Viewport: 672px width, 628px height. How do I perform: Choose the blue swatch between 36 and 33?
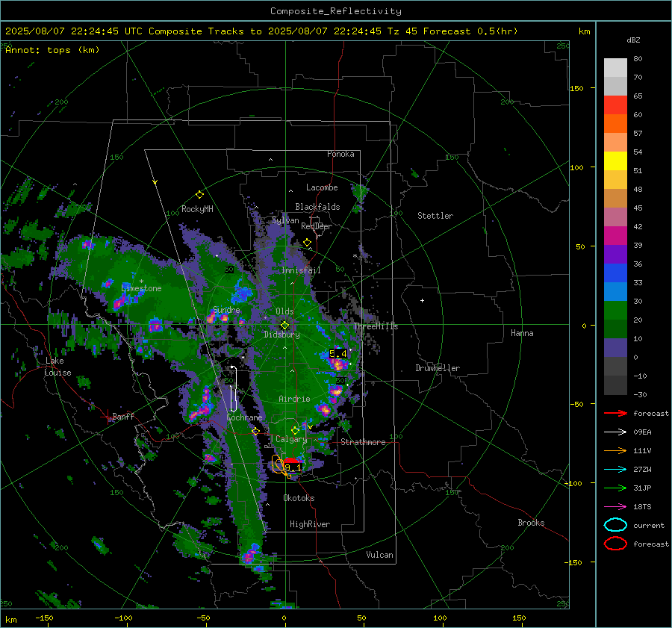tap(615, 273)
